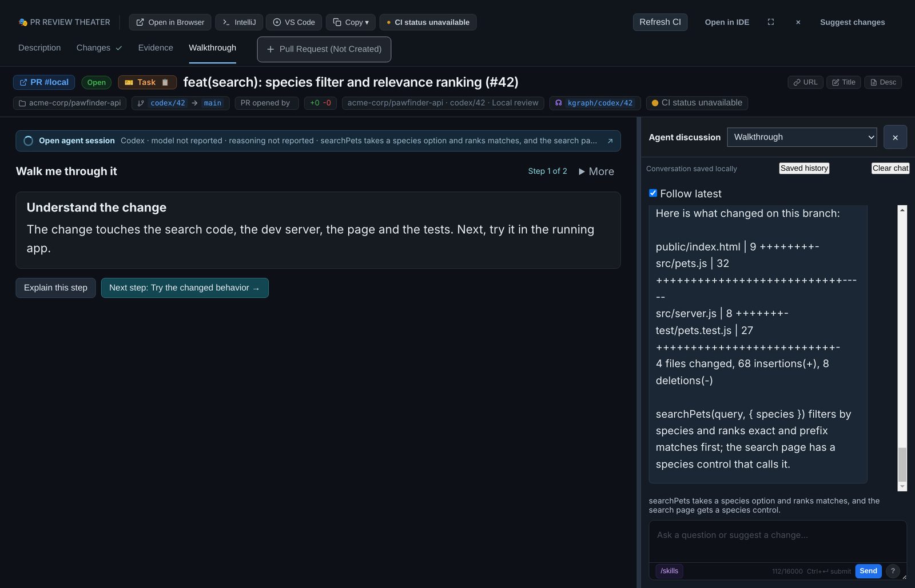Expand the Copy dropdown
Screen dimensions: 915x588
tap(351, 22)
